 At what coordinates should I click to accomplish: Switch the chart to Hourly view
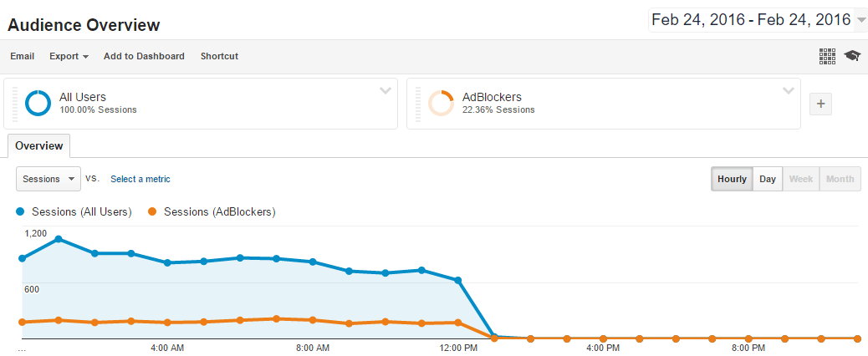(x=732, y=179)
